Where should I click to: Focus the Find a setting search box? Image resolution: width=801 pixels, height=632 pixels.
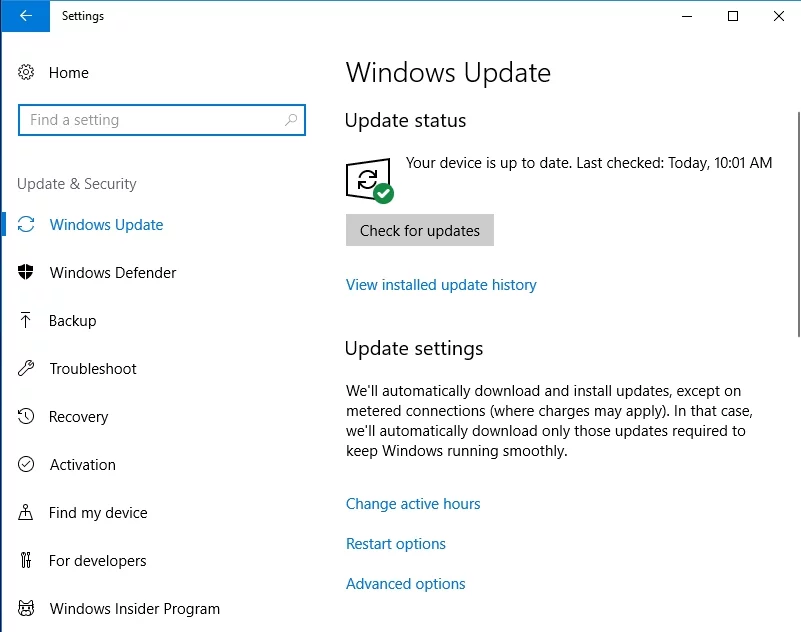click(x=161, y=120)
